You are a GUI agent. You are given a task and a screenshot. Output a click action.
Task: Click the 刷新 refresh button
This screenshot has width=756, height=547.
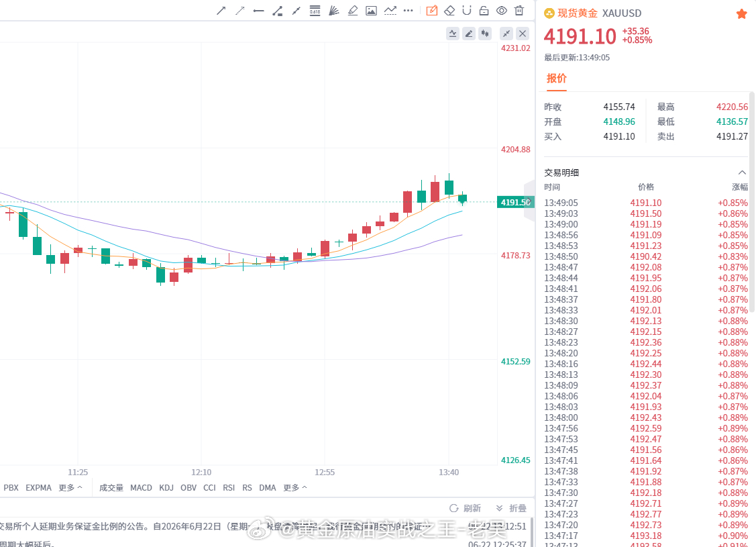coord(466,508)
